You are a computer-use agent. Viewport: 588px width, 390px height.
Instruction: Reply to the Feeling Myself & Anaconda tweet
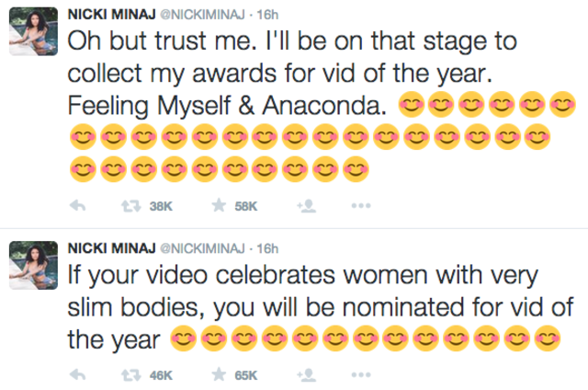tap(79, 207)
